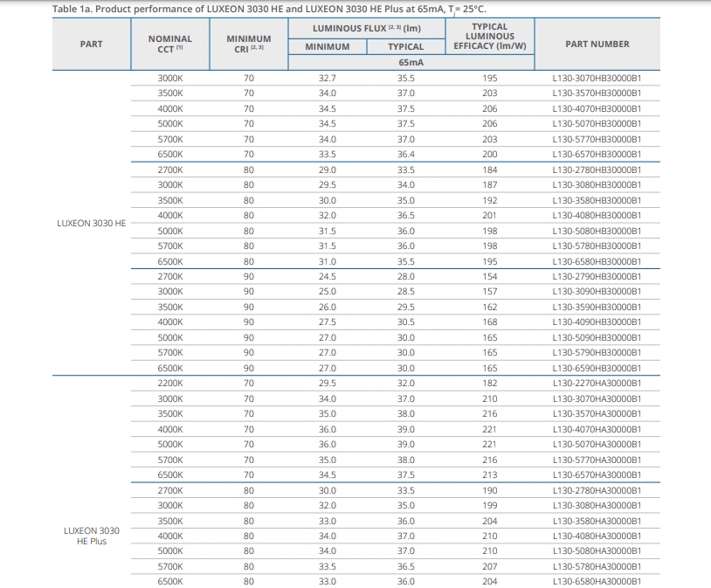711x588 pixels.
Task: Click efficacy value 192
Action: pos(490,201)
